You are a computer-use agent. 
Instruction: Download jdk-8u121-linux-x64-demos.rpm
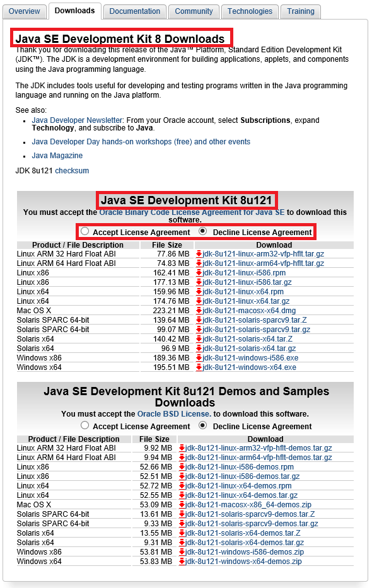(238, 486)
